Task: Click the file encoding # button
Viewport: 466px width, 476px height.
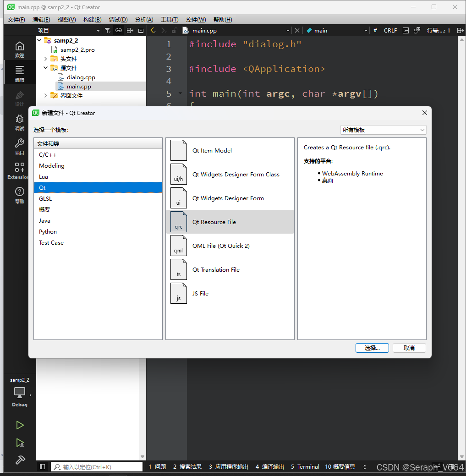Action: click(x=375, y=30)
